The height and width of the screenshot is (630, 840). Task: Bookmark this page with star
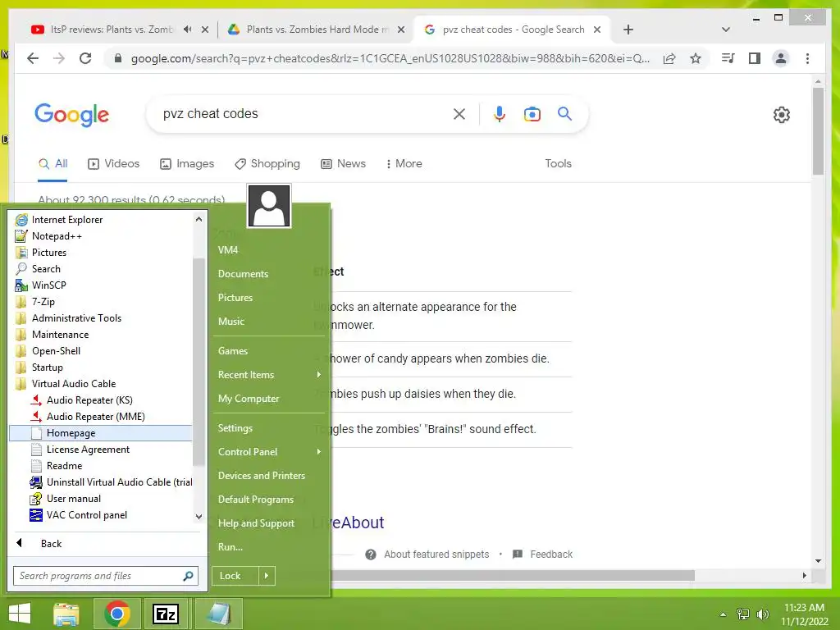tap(696, 58)
